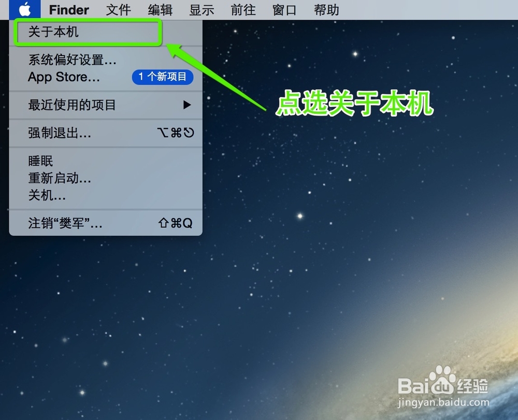The height and width of the screenshot is (420, 518).
Task: Select 关机 to shut down
Action: tap(47, 196)
